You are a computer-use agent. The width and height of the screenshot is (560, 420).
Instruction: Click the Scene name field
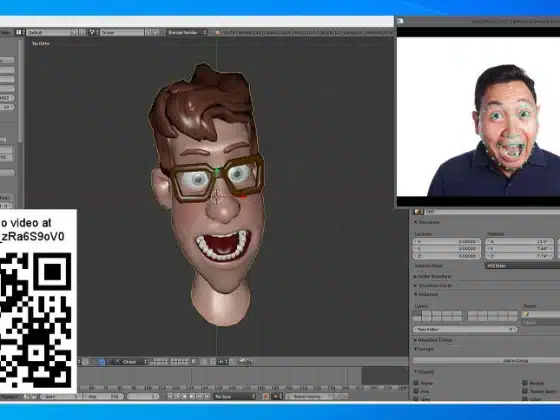point(122,32)
